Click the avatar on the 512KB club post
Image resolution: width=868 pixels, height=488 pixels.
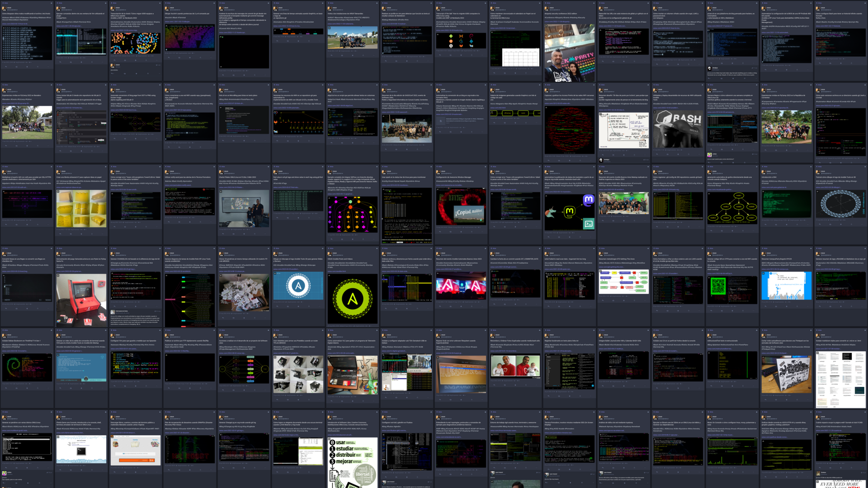click(818, 418)
